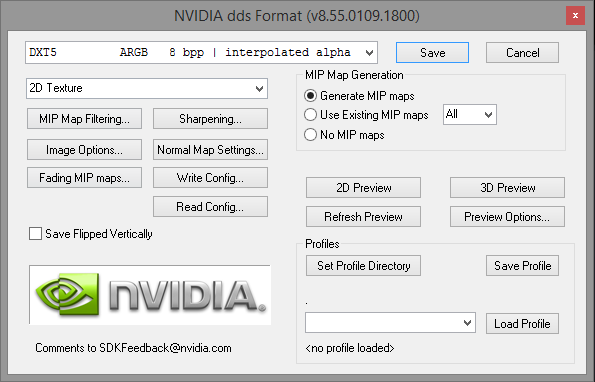This screenshot has width=595, height=382.
Task: Open the All MIP levels dropdown
Action: (x=470, y=114)
